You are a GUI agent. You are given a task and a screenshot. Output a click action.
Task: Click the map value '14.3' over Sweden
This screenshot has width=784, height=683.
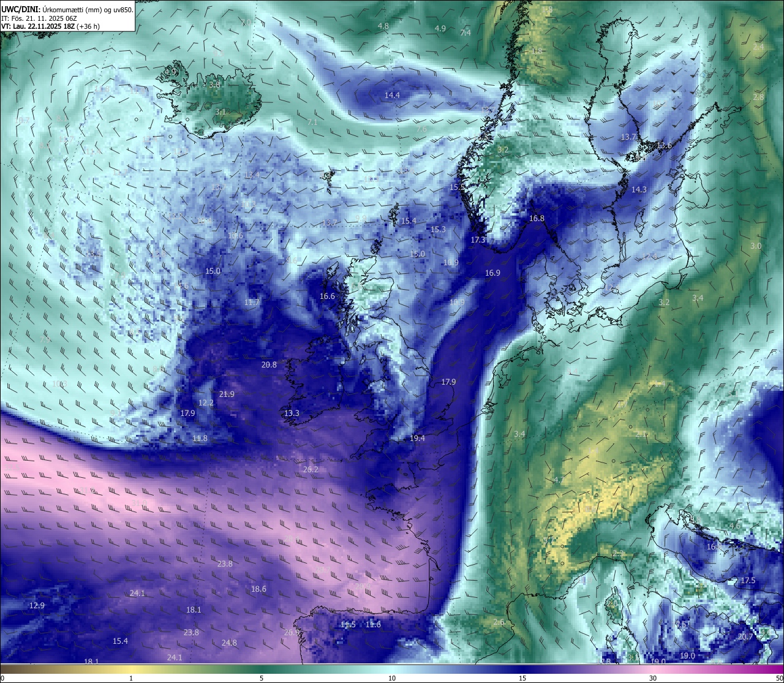[639, 190]
